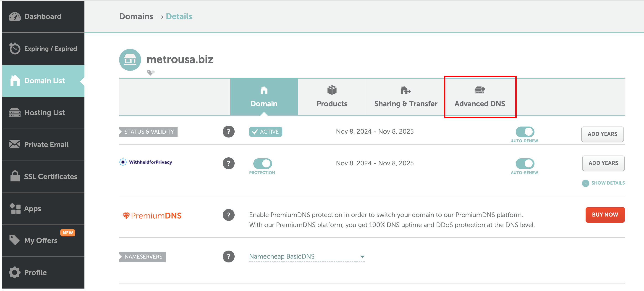Click the Dashboard gauge icon
644x291 pixels.
pos(15,16)
